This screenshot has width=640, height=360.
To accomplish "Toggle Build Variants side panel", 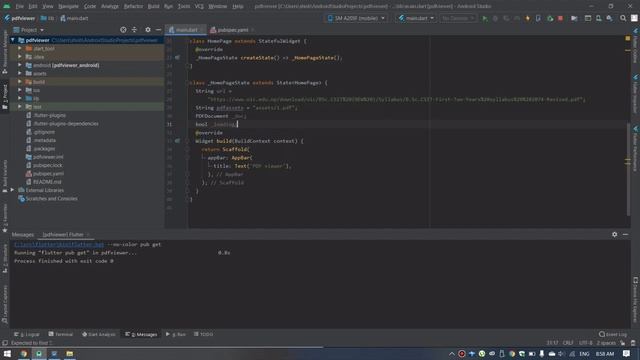I will [5, 176].
